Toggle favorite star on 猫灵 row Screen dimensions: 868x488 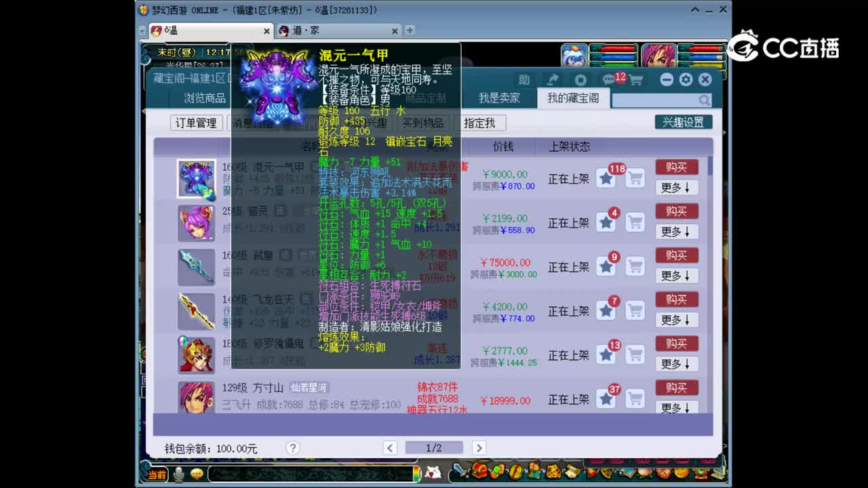point(606,222)
